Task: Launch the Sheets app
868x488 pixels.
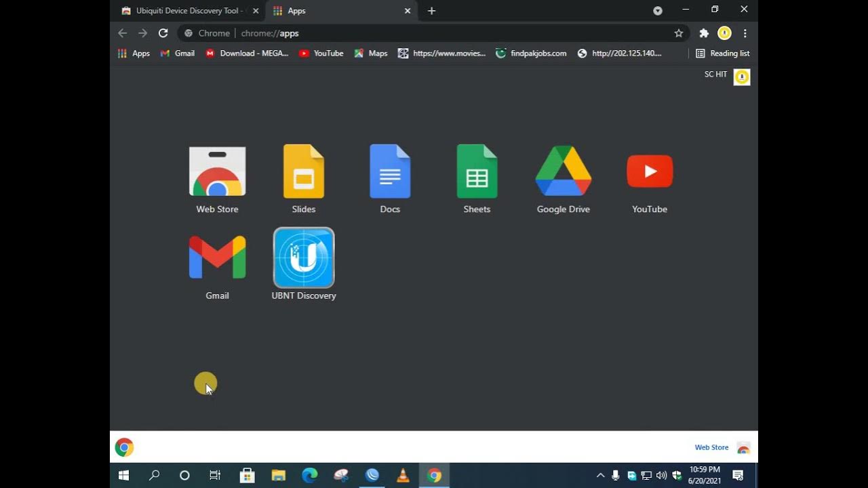Action: [x=477, y=180]
